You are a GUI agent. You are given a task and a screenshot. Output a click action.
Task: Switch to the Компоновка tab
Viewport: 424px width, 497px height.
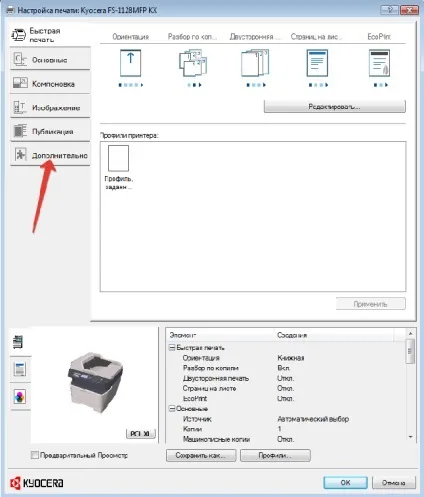50,83
